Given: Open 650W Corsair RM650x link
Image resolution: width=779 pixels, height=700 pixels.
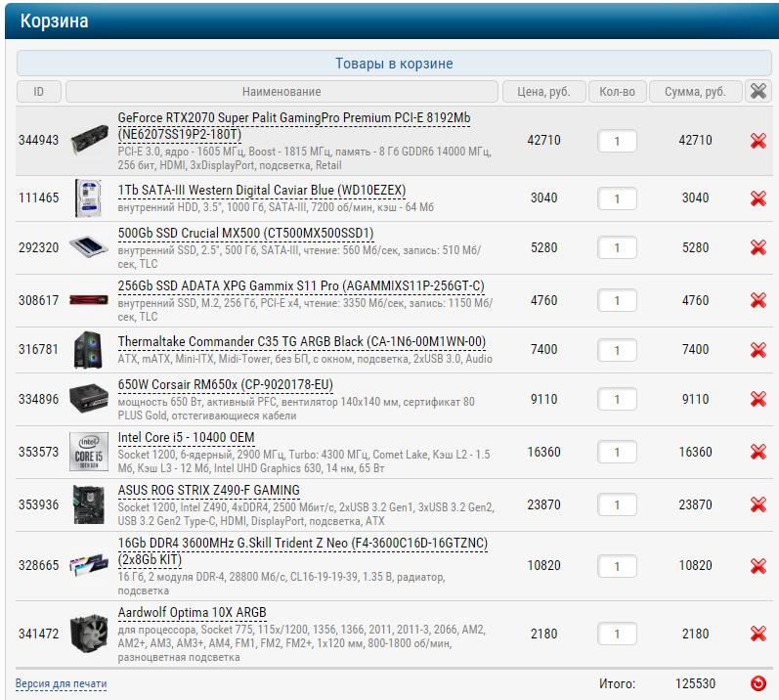Looking at the screenshot, I should (225, 384).
